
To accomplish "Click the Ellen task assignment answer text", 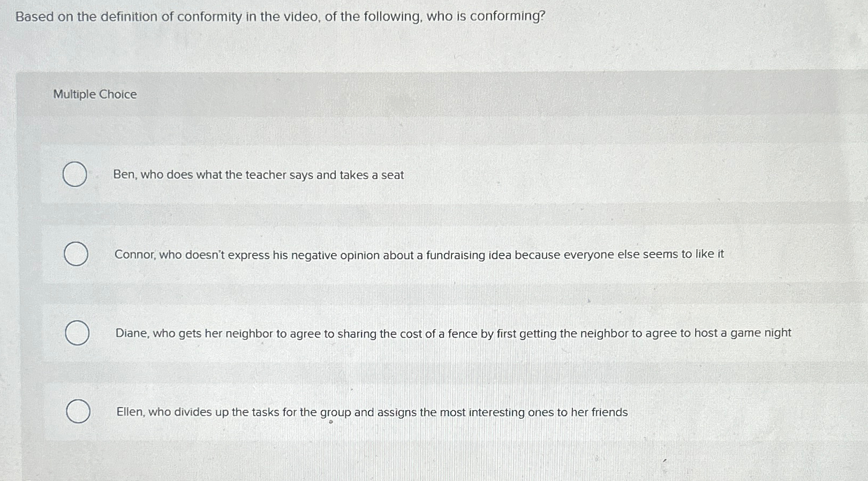I will point(372,412).
